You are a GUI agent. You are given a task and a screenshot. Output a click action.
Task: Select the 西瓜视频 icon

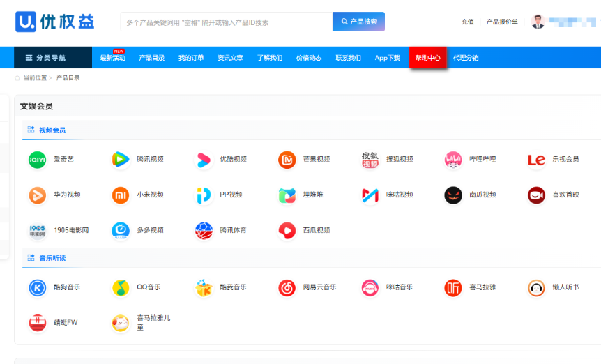(287, 231)
